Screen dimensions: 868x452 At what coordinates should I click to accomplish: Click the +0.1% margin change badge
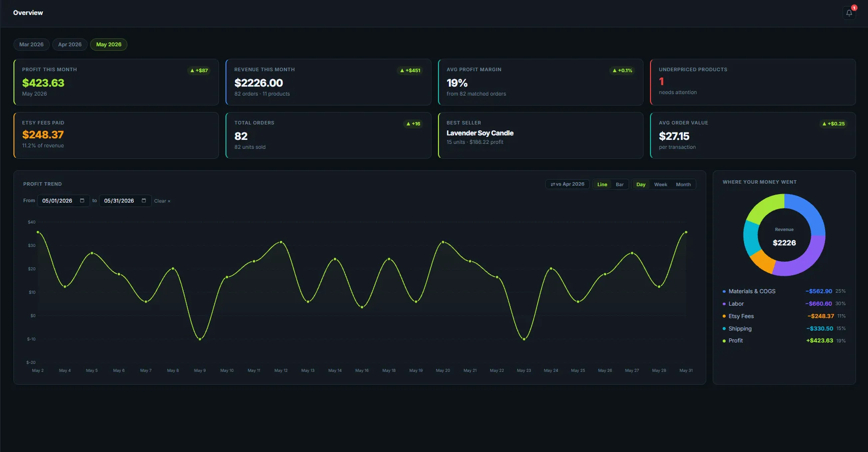pyautogui.click(x=622, y=71)
